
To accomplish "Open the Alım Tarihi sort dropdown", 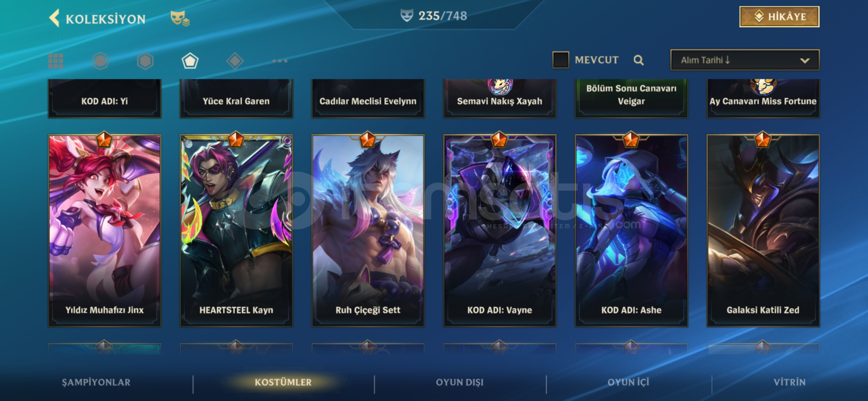I will click(745, 60).
